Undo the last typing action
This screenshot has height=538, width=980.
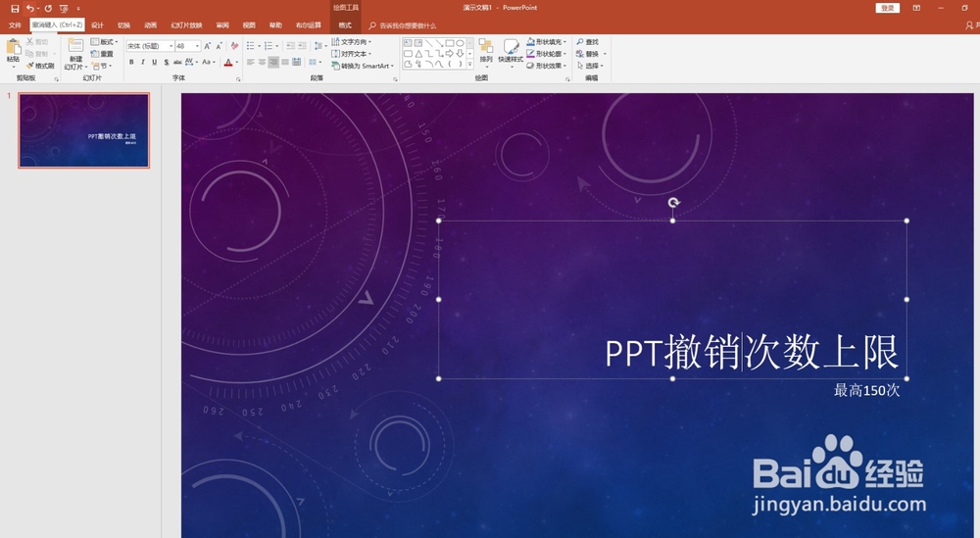[29, 8]
